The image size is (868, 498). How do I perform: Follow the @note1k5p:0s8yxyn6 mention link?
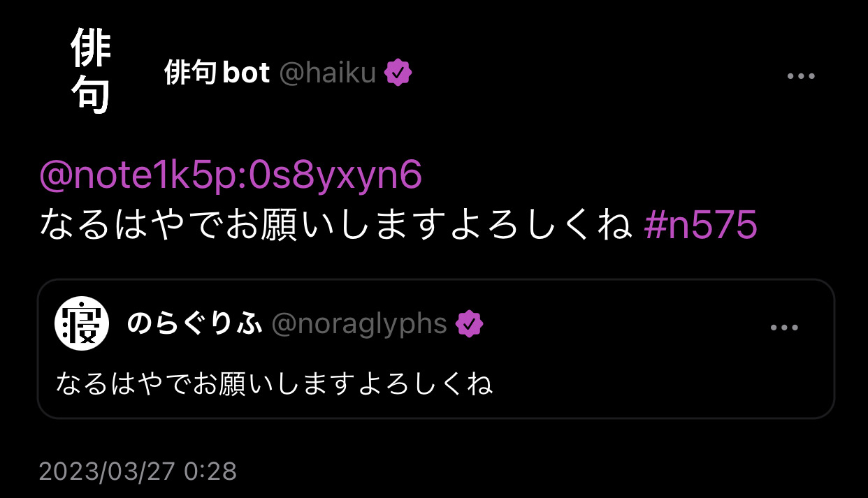[x=231, y=176]
